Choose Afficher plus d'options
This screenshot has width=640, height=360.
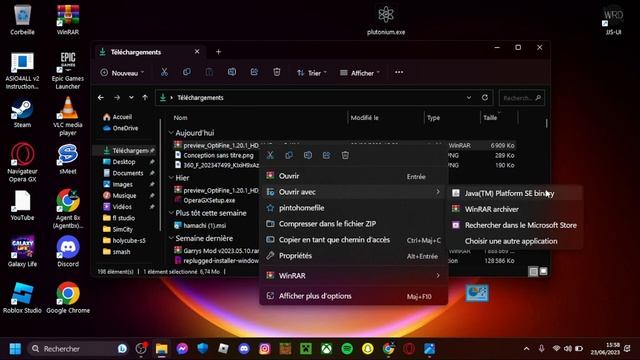pos(353,296)
